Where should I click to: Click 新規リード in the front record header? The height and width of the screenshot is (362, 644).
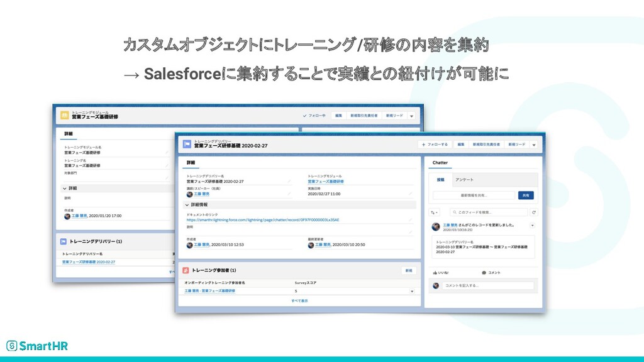[x=517, y=145]
